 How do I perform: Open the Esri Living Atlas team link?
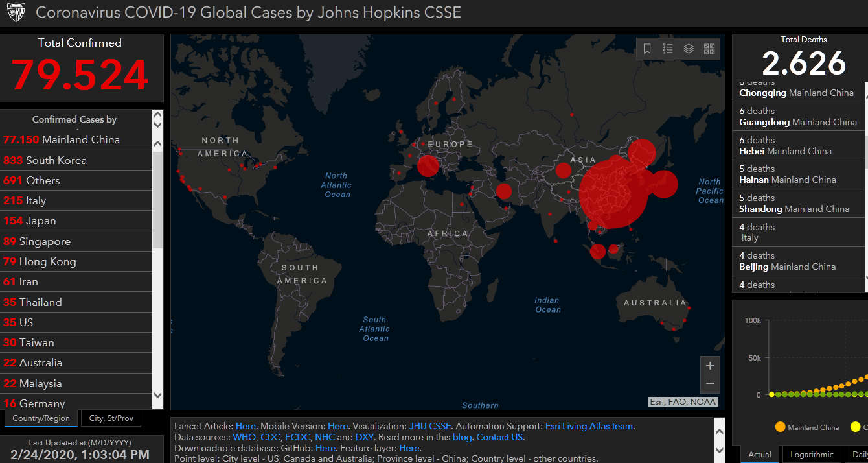click(x=589, y=426)
